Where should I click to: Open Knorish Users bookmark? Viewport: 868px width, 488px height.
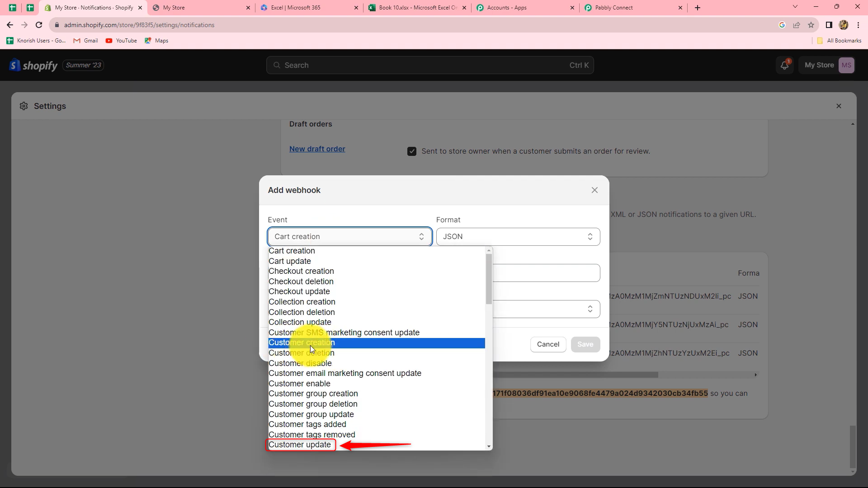click(36, 41)
